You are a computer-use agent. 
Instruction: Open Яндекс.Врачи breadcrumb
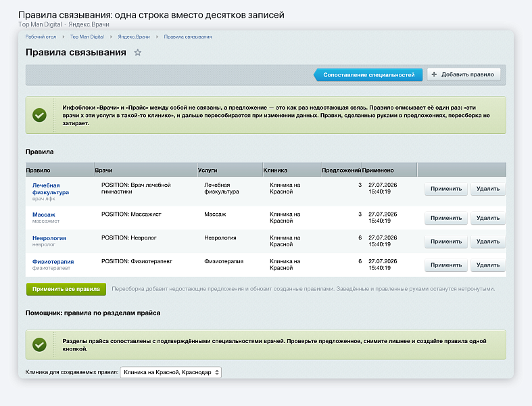coord(134,37)
